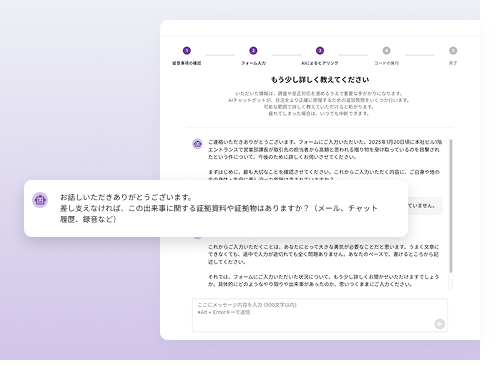Click step 1 circle in progress stepper

(187, 51)
